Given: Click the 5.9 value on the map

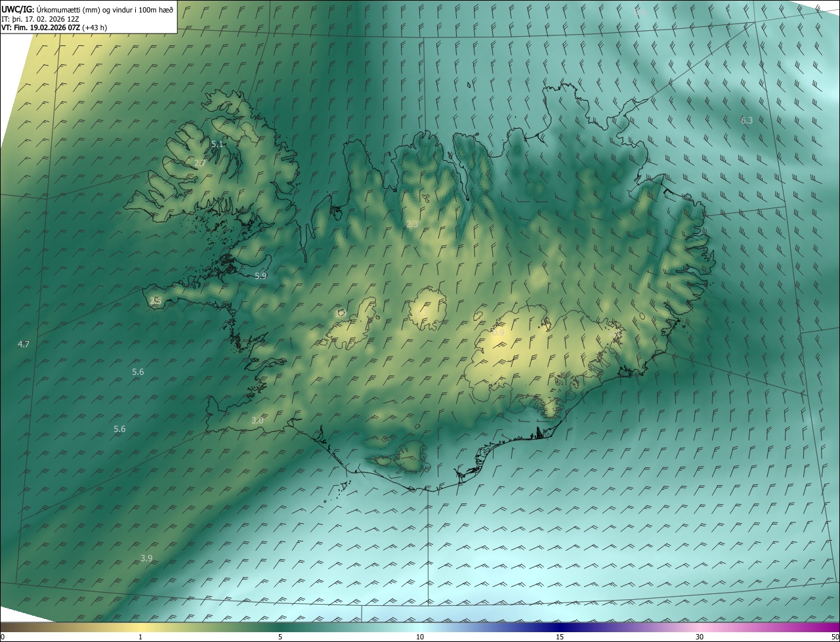Looking at the screenshot, I should point(261,276).
